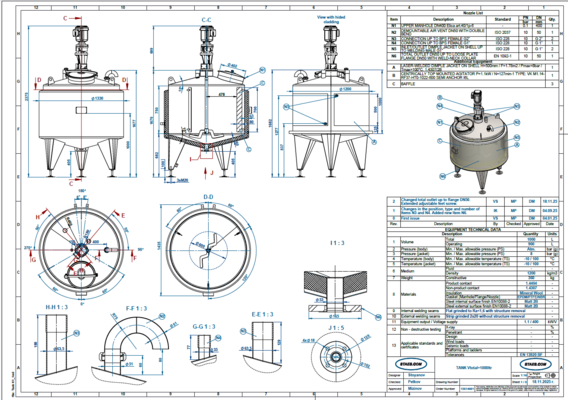
Task: Click the 'Pressure (jacket)' row label
Action: pyautogui.click(x=415, y=254)
